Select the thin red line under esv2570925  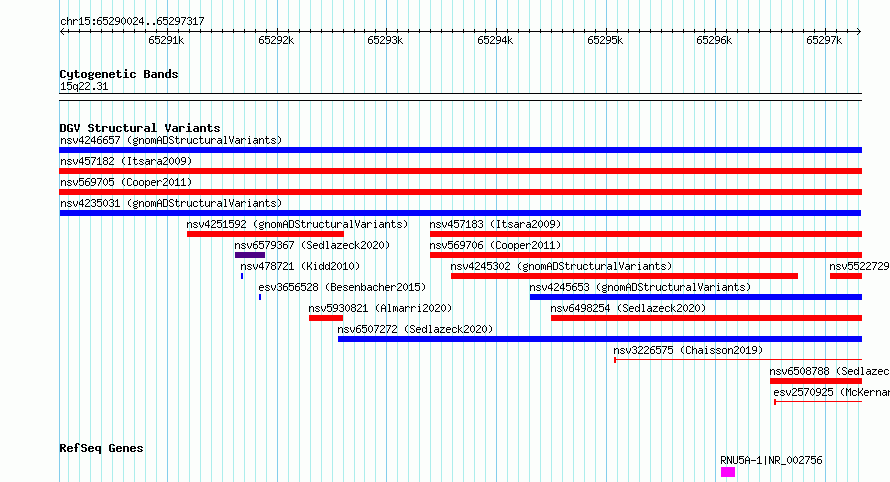(x=818, y=402)
